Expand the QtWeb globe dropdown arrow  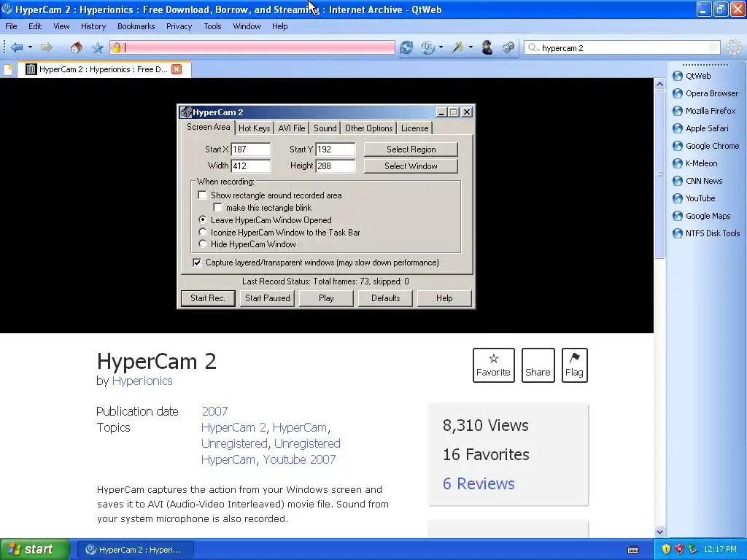(x=441, y=47)
